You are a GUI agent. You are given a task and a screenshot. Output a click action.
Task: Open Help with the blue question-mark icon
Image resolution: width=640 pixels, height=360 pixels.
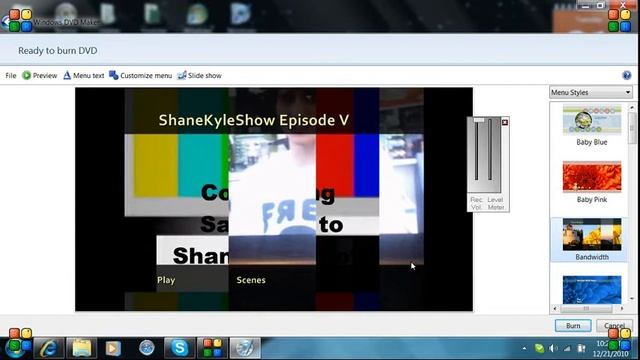(x=627, y=75)
